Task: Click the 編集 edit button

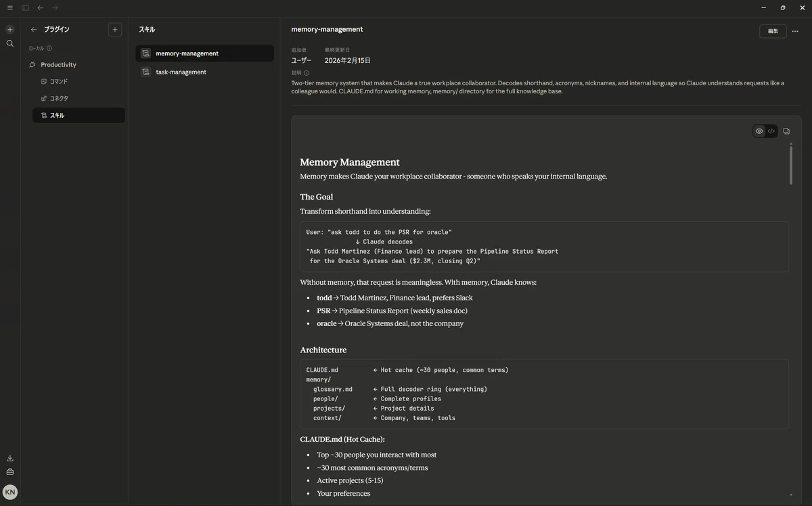Action: tap(773, 31)
